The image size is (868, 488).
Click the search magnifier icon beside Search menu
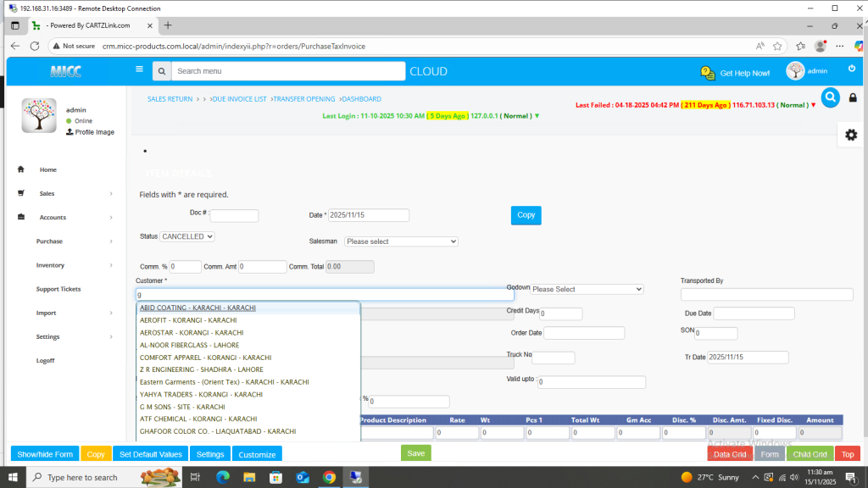coord(162,72)
